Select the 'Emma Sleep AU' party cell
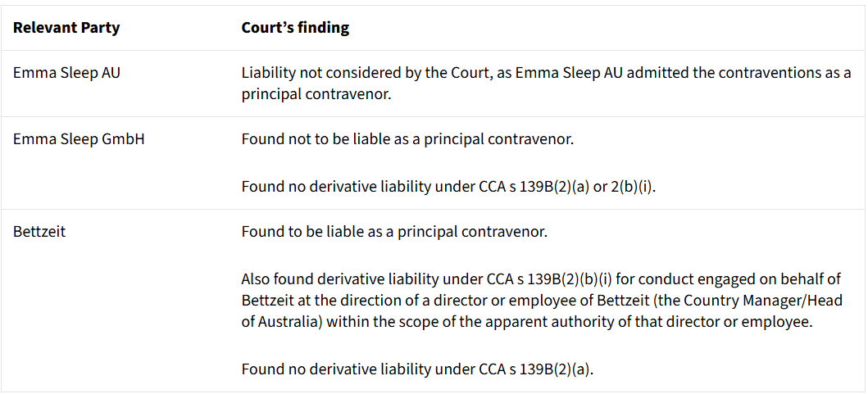Viewport: 868px width, 394px height. pos(66,73)
